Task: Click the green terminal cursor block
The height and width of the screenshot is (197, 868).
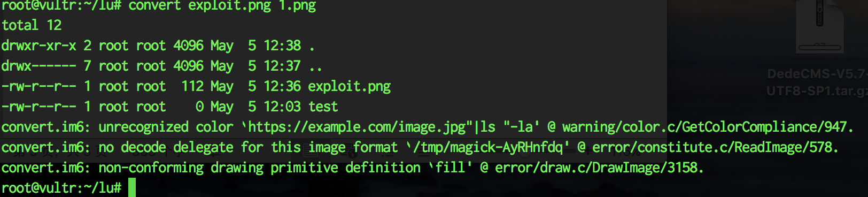Action: click(x=132, y=188)
